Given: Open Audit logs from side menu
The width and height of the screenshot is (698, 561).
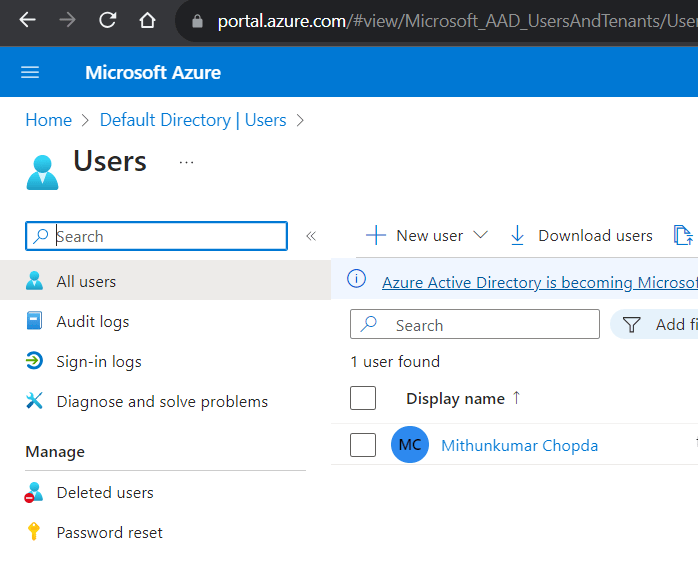Looking at the screenshot, I should point(92,321).
